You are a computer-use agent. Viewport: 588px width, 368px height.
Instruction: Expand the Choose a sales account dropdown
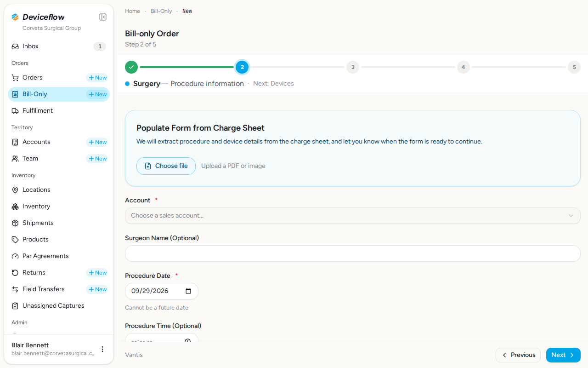tap(353, 216)
